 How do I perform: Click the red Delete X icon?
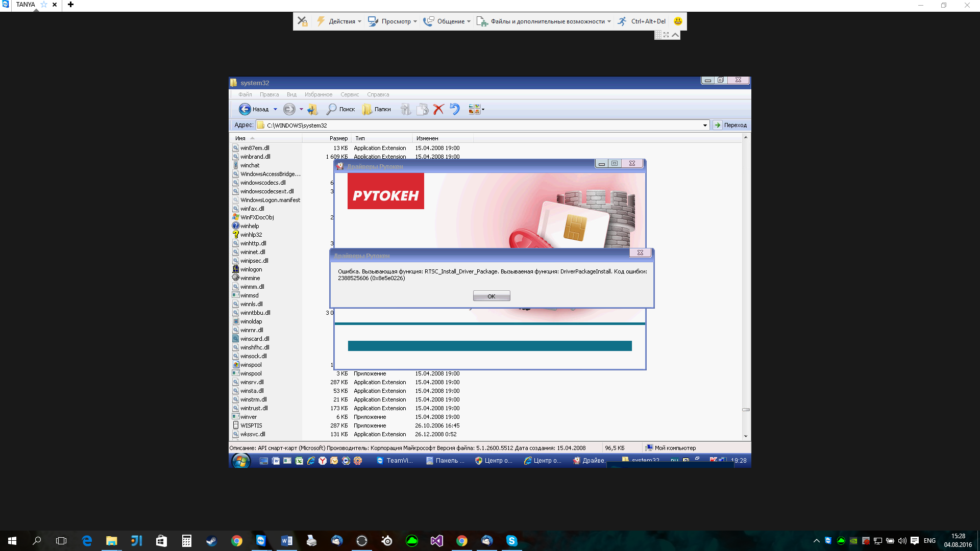[438, 109]
